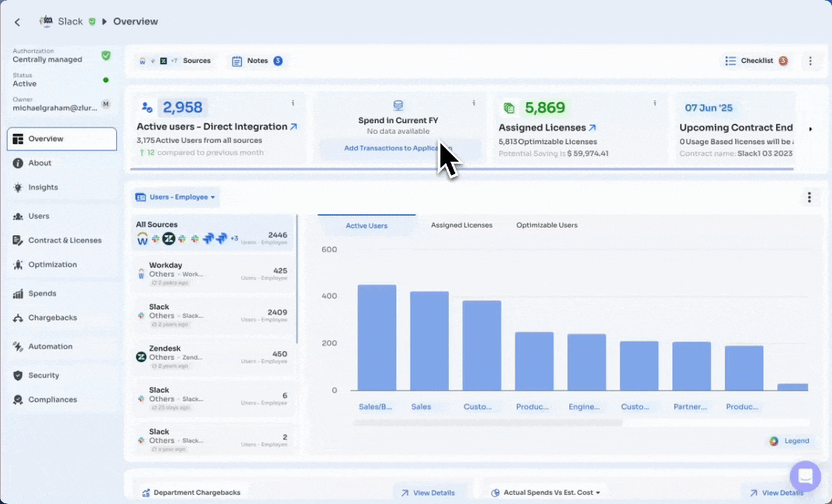Select the Slack source with 6 users
The height and width of the screenshot is (504, 832).
click(x=212, y=398)
